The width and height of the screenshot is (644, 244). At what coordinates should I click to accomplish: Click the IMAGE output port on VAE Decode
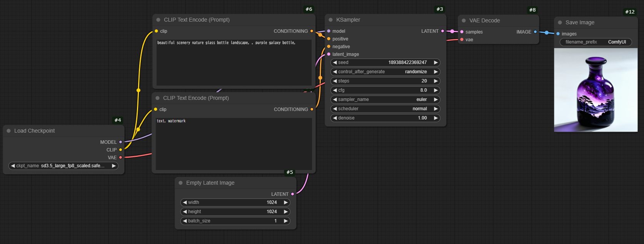point(535,32)
